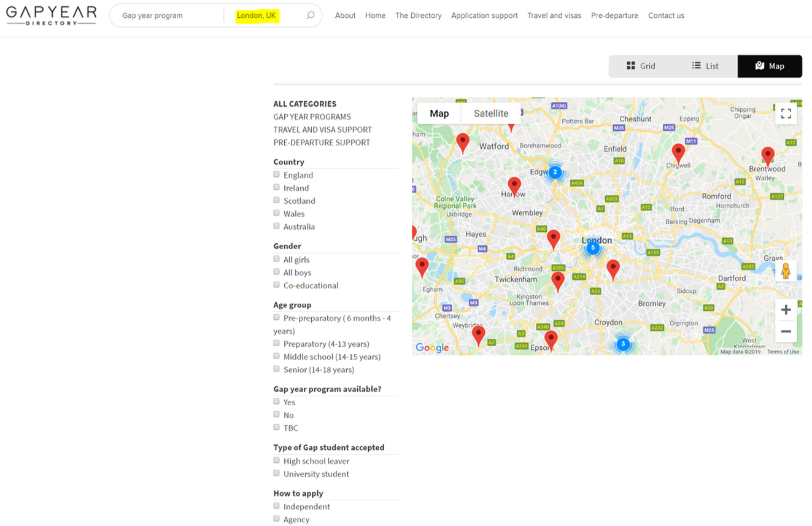Viewport: 812px width, 526px height.
Task: Click the Gap year program search field
Action: 167,16
